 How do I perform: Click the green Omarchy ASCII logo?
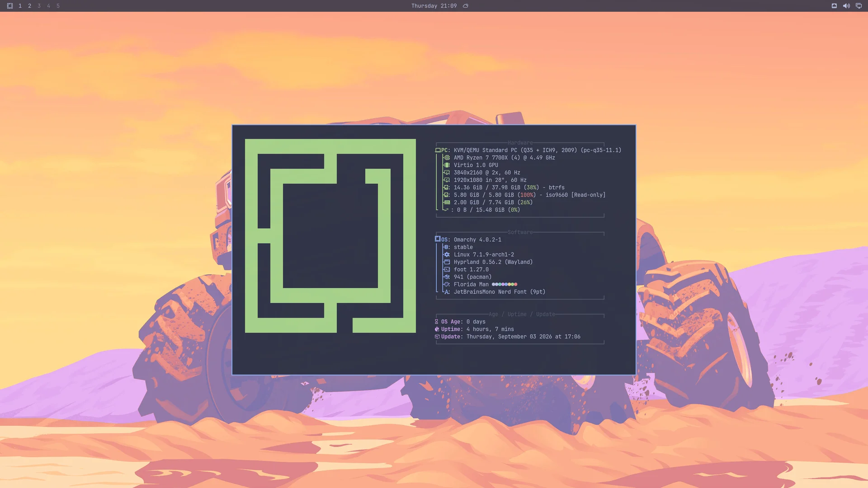(x=330, y=236)
